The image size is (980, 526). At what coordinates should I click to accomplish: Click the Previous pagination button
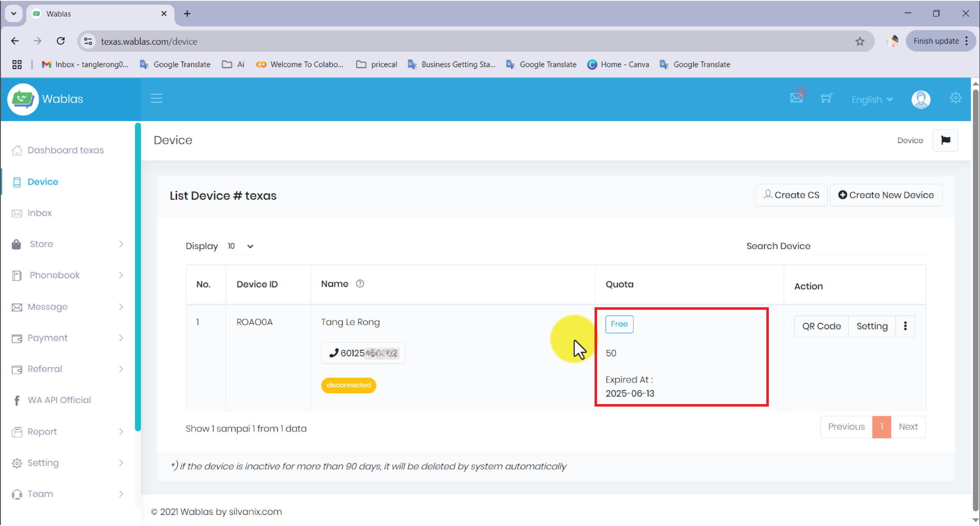(x=846, y=427)
